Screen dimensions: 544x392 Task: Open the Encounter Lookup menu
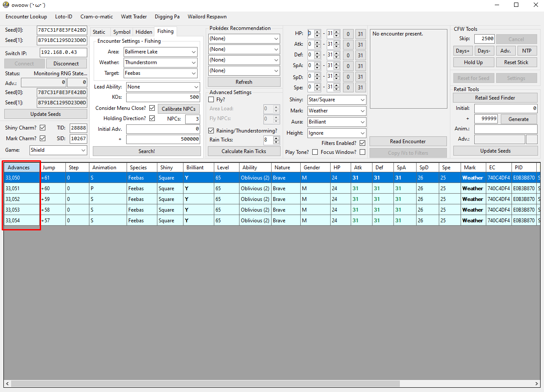(x=26, y=17)
